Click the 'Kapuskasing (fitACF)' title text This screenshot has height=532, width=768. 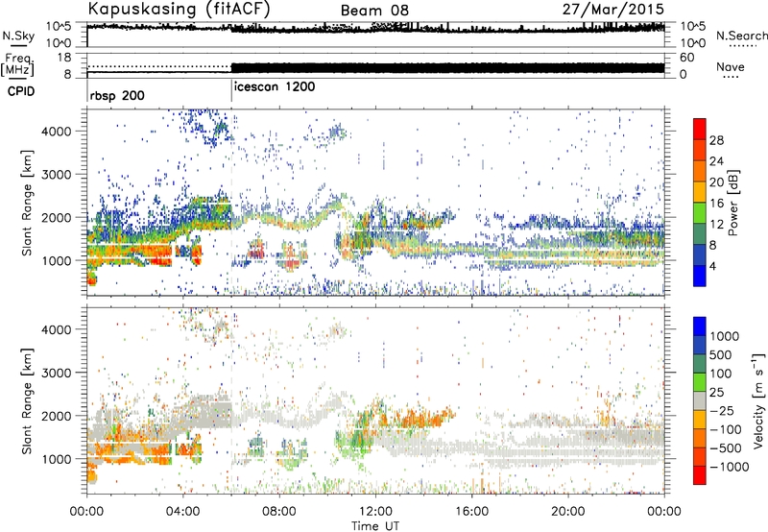point(179,9)
